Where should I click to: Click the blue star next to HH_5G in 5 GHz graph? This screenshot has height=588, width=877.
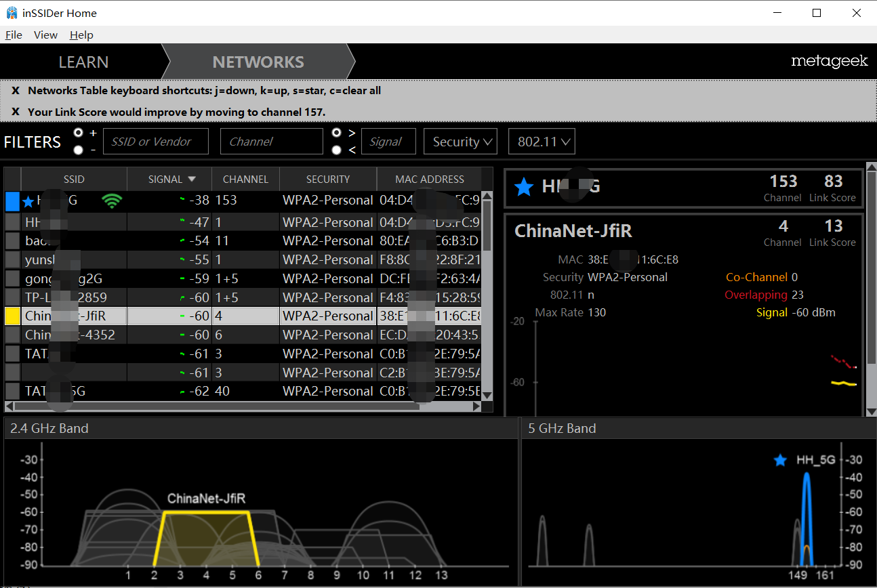780,460
